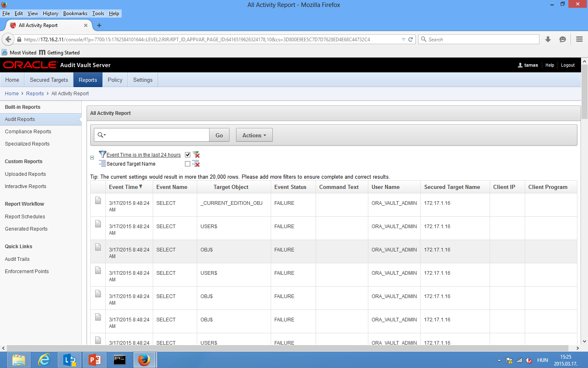Screen dimensions: 588x368
Task: Go back using the browser back arrow
Action: (x=8, y=39)
